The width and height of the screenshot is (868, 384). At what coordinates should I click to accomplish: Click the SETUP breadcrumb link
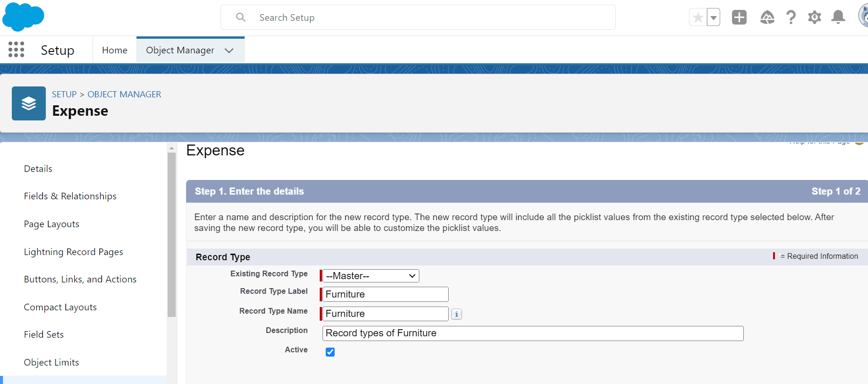[64, 94]
